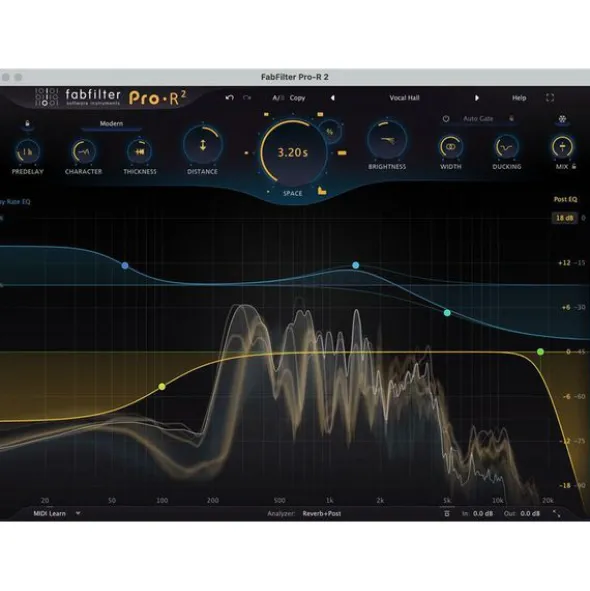
Task: Click the Space label
Action: click(x=293, y=193)
